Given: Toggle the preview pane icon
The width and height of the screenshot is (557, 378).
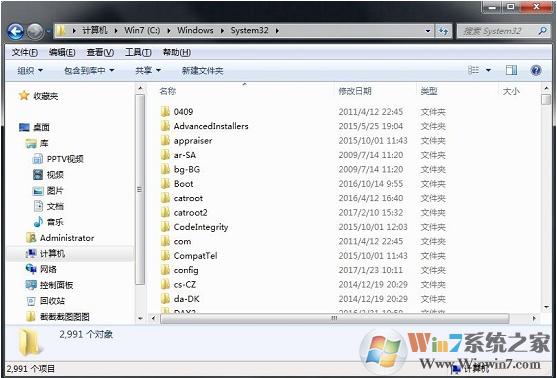Looking at the screenshot, I should click(x=511, y=70).
